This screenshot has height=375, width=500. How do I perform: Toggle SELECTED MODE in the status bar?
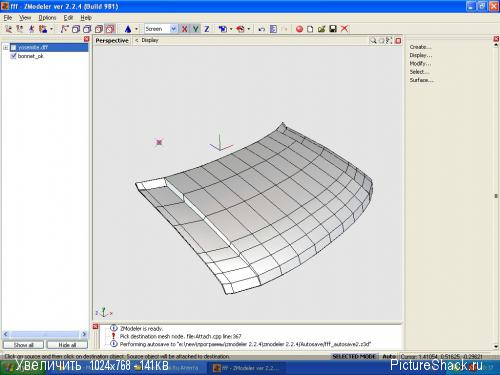pos(354,356)
